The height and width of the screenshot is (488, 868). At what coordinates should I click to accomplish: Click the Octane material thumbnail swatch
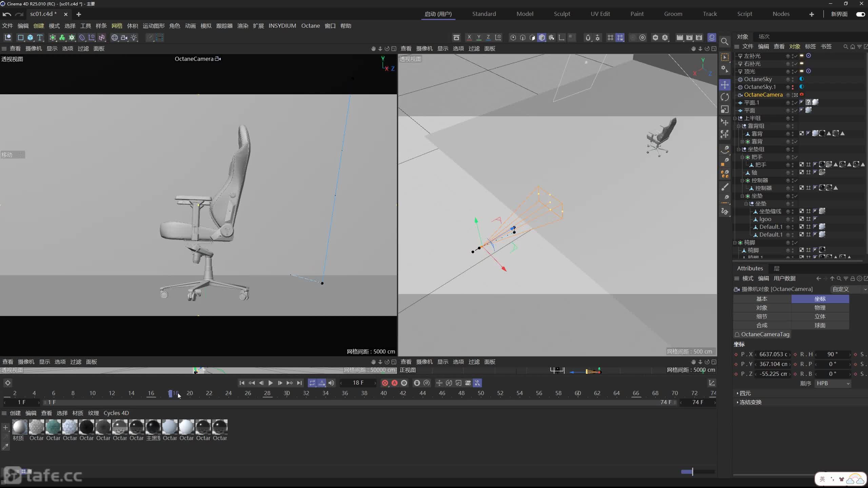36,426
